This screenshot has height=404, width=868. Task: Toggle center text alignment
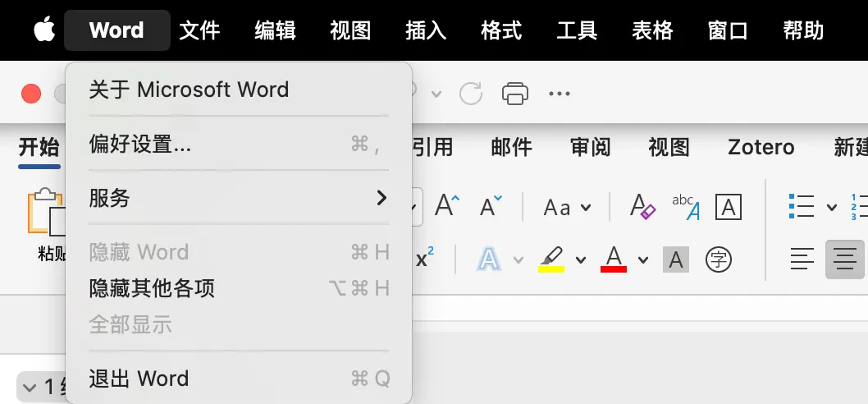pyautogui.click(x=845, y=259)
